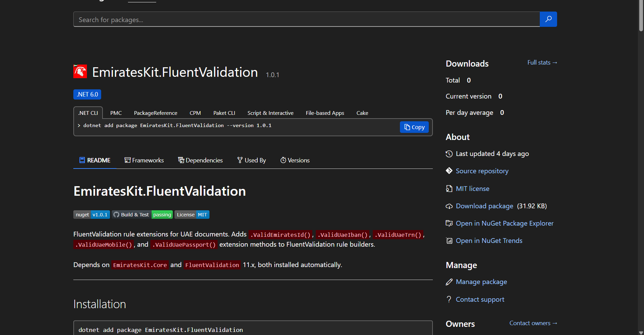Viewport: 644px width, 335px height.
Task: Click the Source repository diamond icon
Action: (x=449, y=171)
